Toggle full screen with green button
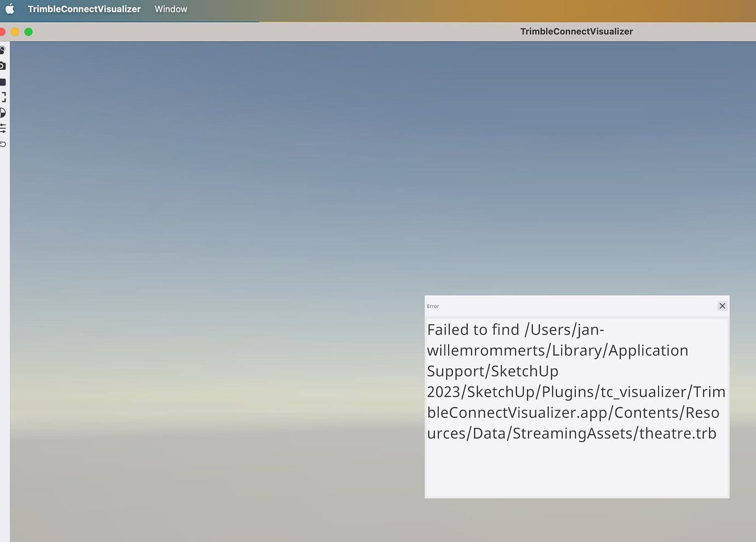 28,32
